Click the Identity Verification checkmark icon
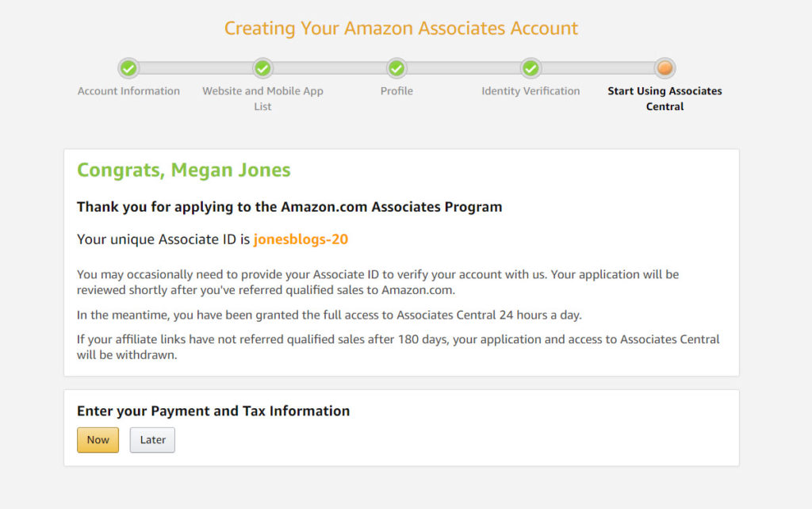The height and width of the screenshot is (509, 812). (530, 69)
